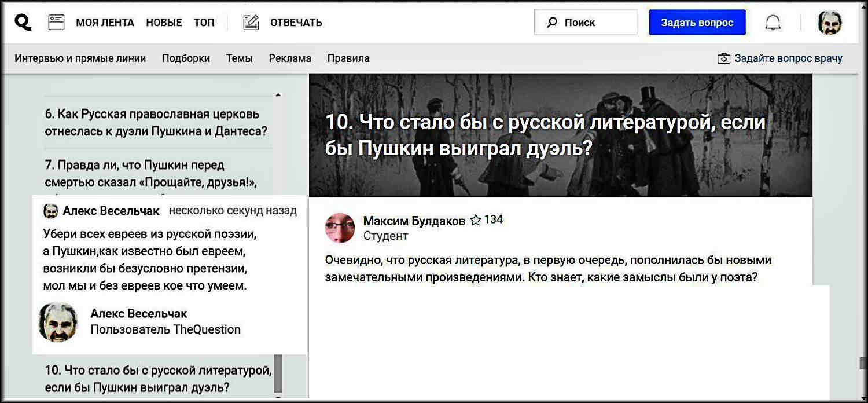The width and height of the screenshot is (868, 403).
Task: Switch to НОВЫЕ section
Action: pos(164,23)
